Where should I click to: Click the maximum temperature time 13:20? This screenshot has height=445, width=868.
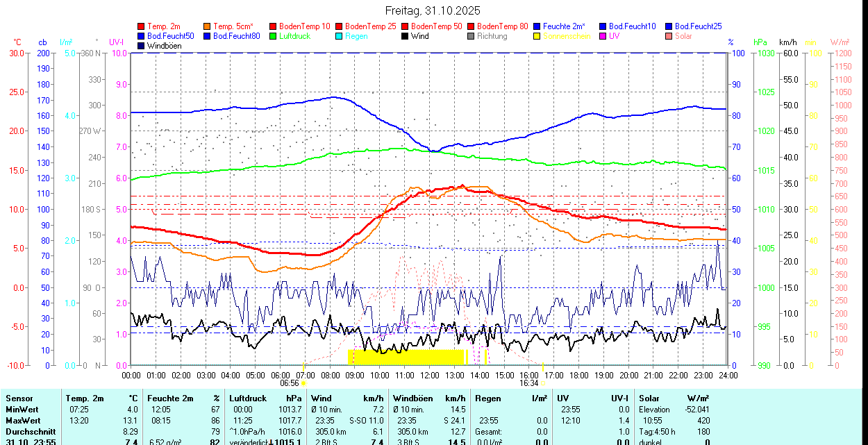click(79, 421)
